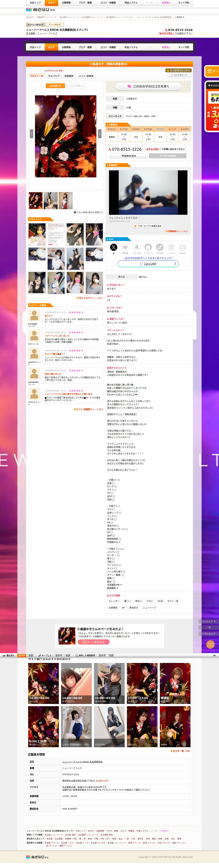219x868 pixels.
Task: Click クーポンを見る button
Action: point(167,156)
